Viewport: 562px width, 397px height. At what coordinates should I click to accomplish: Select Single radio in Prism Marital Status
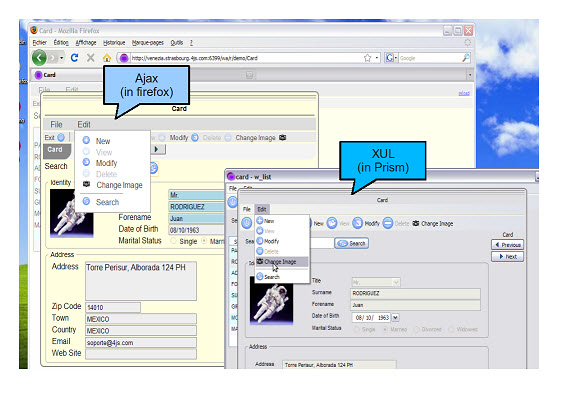(357, 329)
